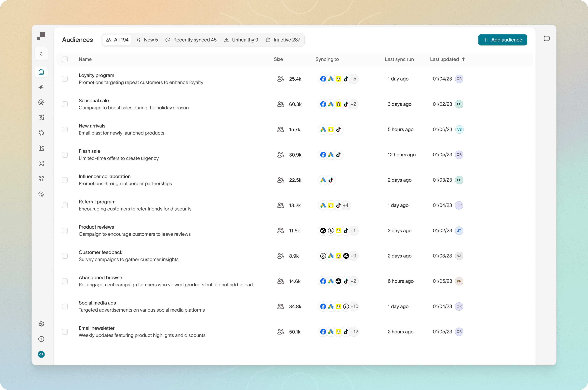The height and width of the screenshot is (390, 588).
Task: Click the Size column header
Action: click(x=278, y=59)
